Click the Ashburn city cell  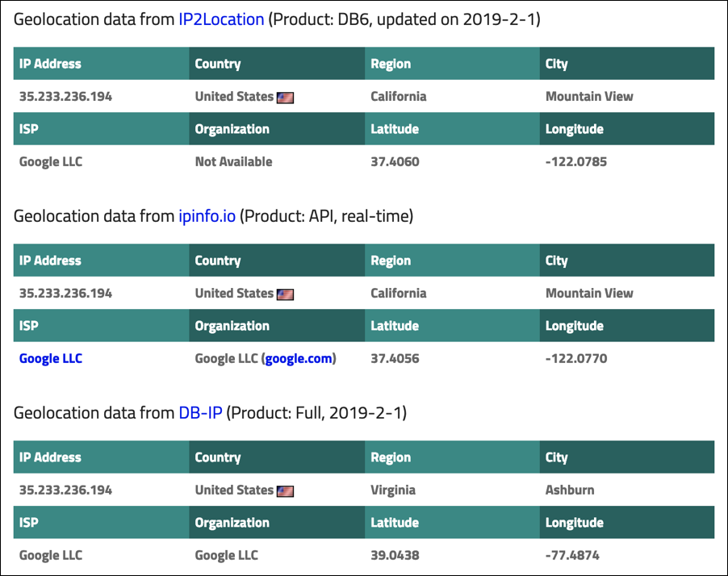tap(570, 490)
